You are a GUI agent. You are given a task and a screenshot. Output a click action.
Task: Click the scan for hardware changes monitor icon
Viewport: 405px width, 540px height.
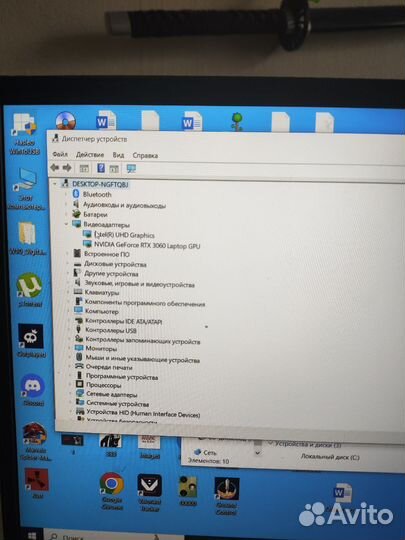tap(131, 168)
